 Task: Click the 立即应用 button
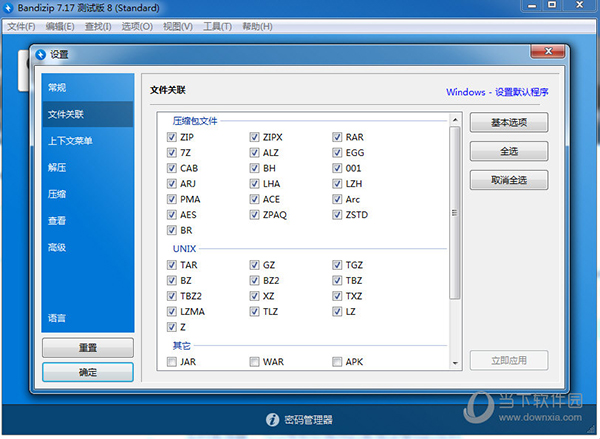[509, 360]
